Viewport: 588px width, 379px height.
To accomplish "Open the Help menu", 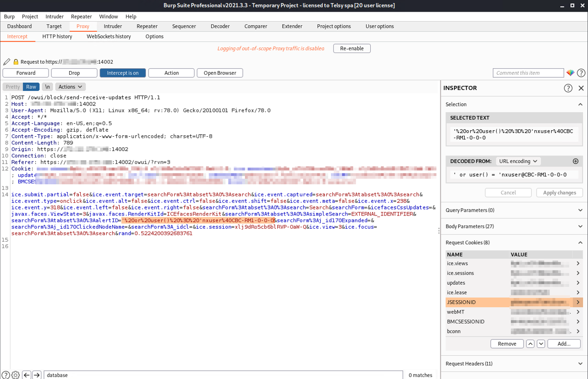I will (x=131, y=17).
